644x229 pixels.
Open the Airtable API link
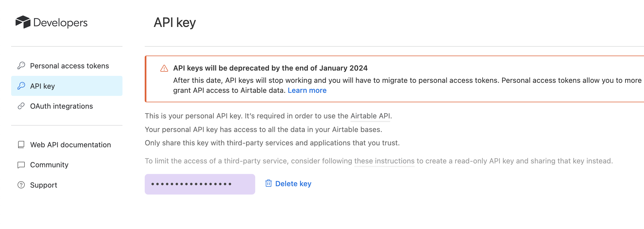click(x=370, y=116)
